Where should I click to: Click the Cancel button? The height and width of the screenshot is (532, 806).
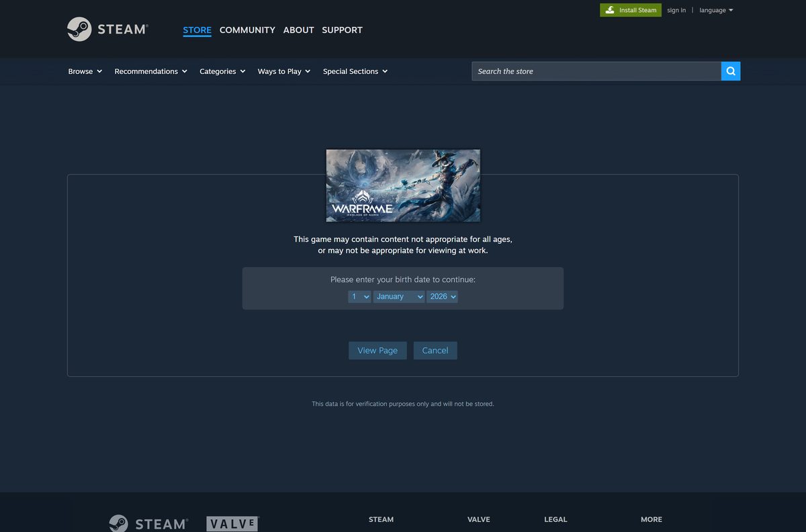(x=435, y=351)
